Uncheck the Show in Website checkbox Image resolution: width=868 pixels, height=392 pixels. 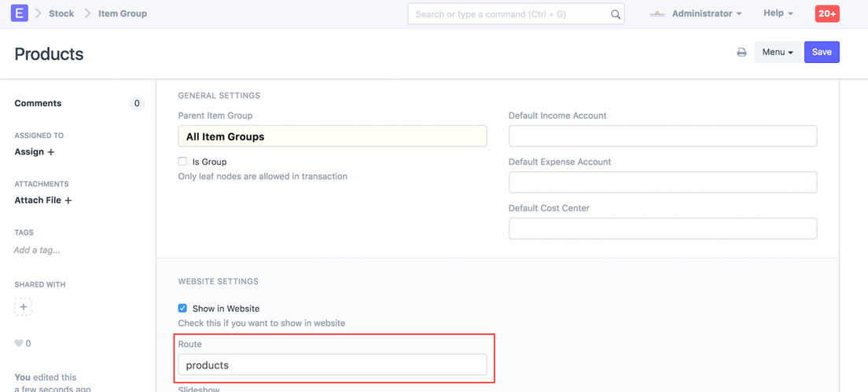[182, 308]
